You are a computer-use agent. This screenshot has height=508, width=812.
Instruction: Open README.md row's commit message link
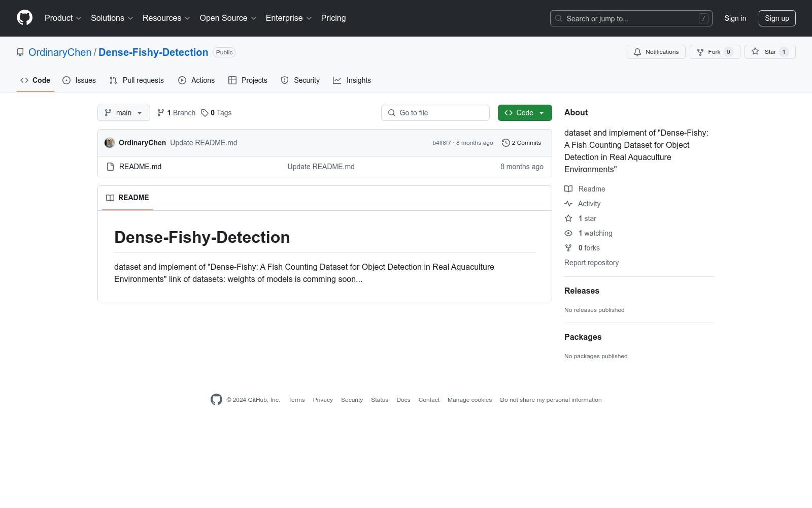pos(321,167)
